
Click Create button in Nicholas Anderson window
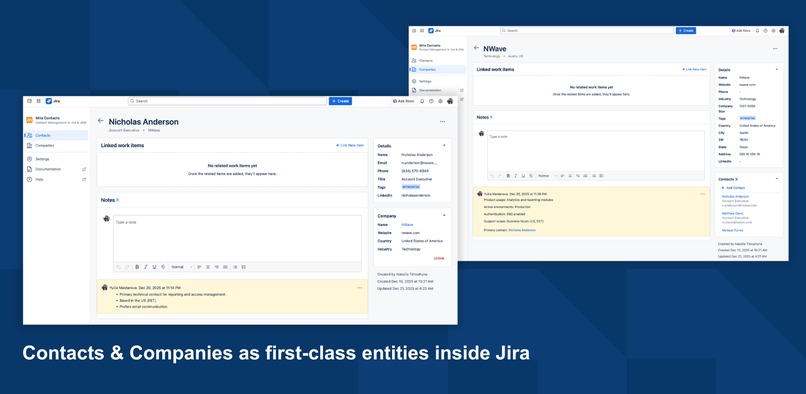pyautogui.click(x=340, y=101)
